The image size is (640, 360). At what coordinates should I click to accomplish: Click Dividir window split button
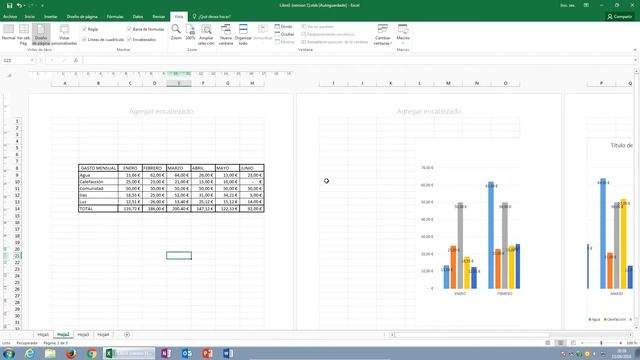[284, 27]
